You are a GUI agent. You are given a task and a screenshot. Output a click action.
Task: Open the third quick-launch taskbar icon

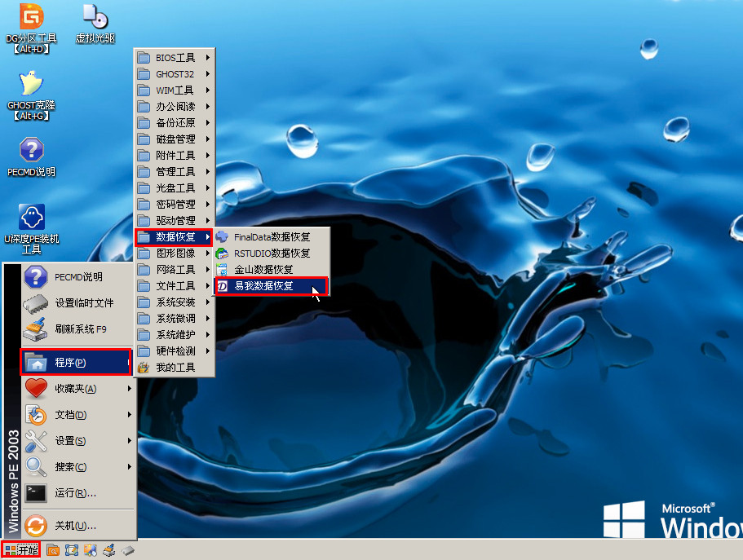[91, 550]
